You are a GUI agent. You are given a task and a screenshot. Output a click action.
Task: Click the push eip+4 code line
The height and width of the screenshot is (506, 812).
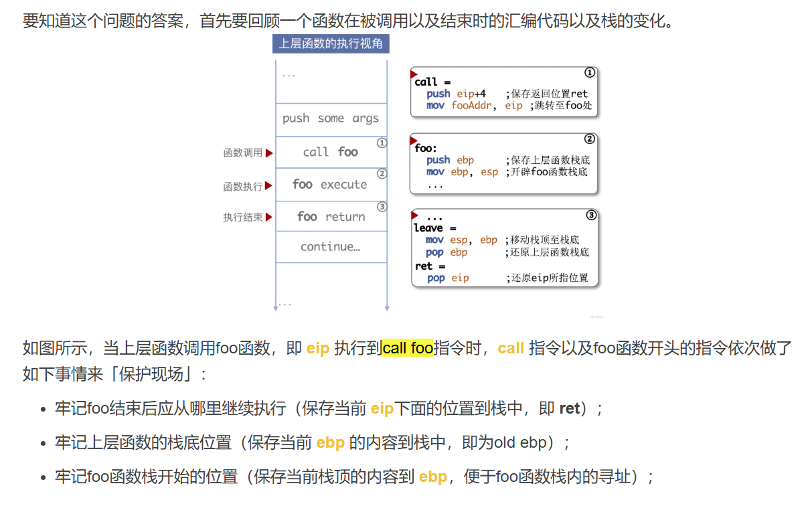point(457,94)
